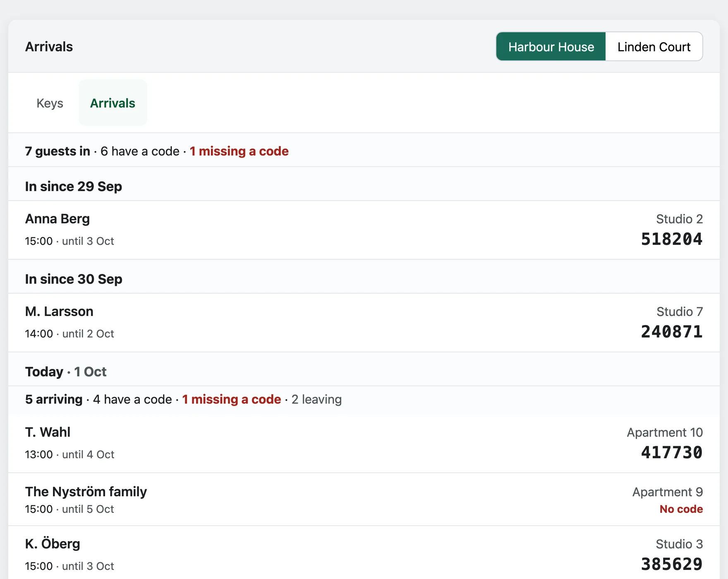Click the 'Apartment 9' unit label

pos(668,492)
